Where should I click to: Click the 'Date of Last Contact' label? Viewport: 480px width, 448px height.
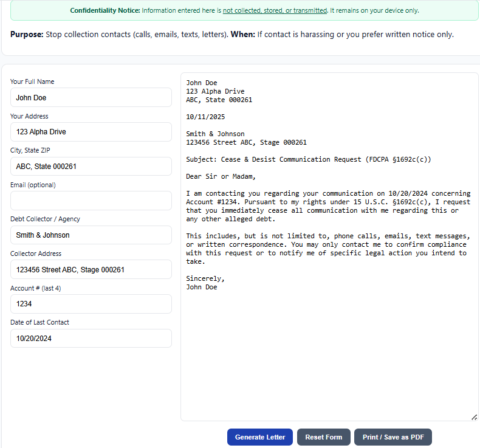pos(39,322)
